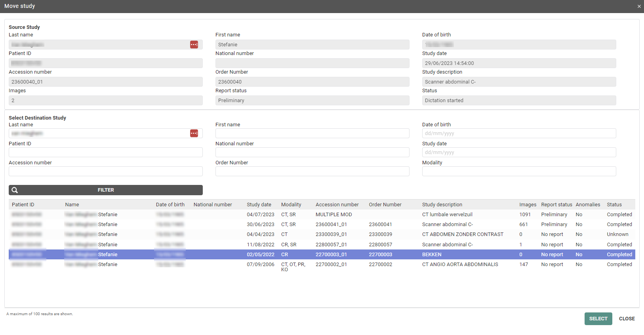This screenshot has height=335, width=644.
Task: Click the destination Order Number input
Action: click(312, 171)
